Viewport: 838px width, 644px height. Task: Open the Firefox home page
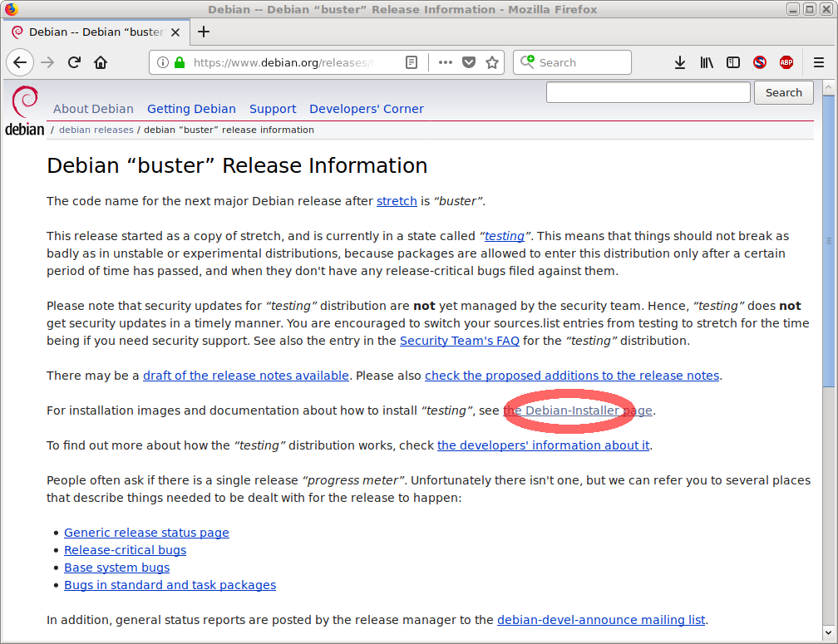[x=101, y=62]
